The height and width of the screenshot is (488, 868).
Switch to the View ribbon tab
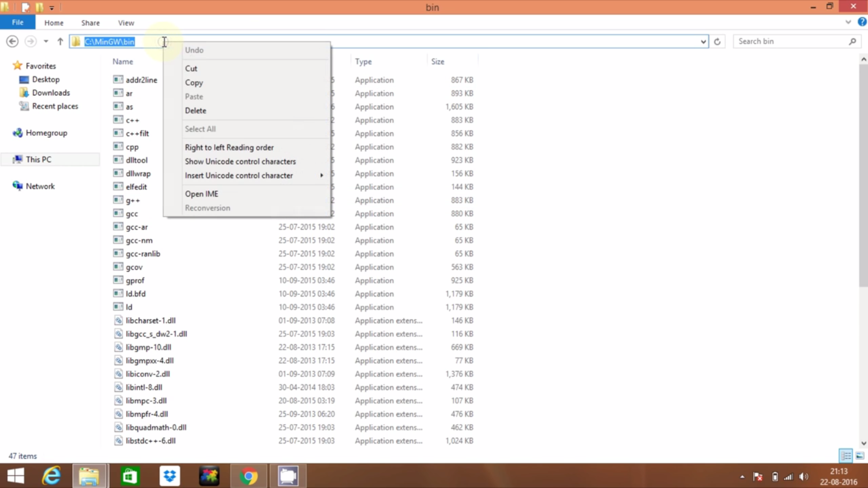click(125, 22)
